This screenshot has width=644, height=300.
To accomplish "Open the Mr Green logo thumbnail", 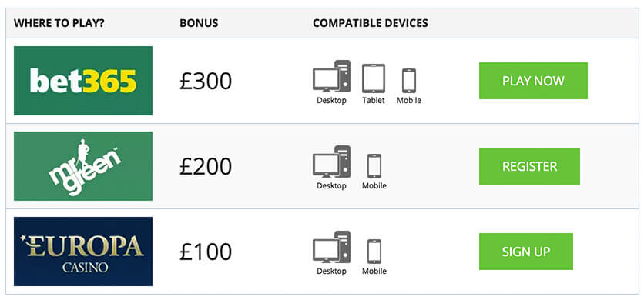I will [x=83, y=166].
